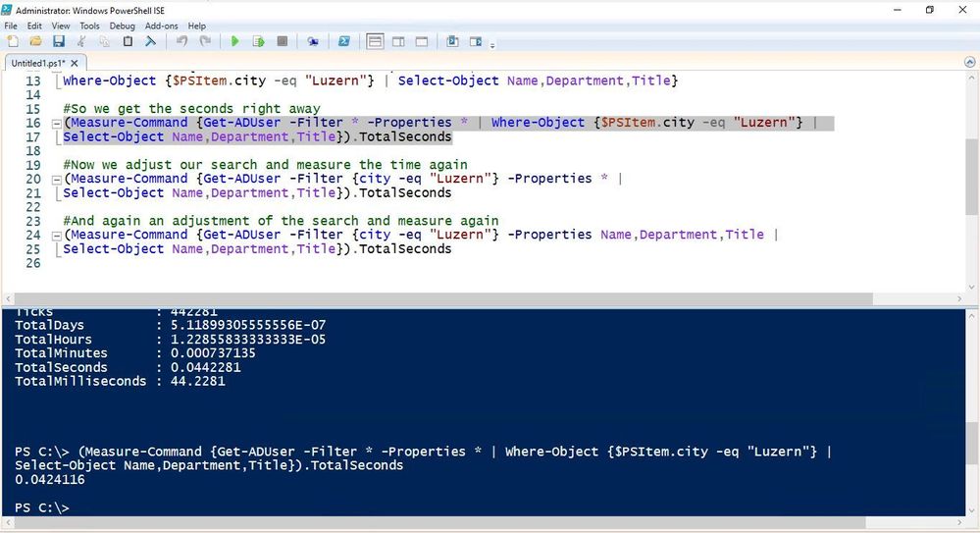Click the TotalMilliseconds value 44.2281

[x=197, y=381]
